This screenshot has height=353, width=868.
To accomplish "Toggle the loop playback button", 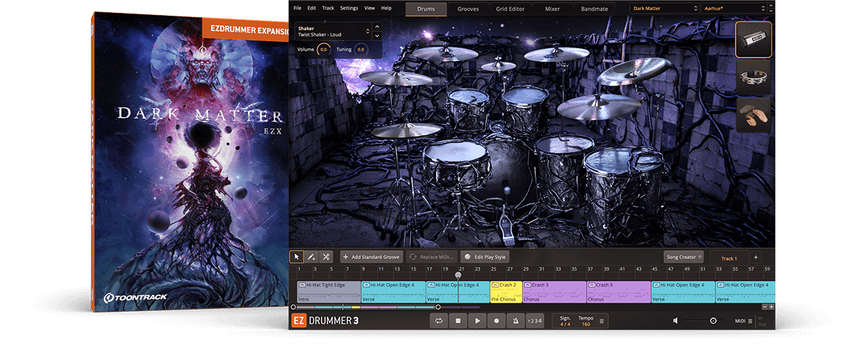I will pos(438,320).
